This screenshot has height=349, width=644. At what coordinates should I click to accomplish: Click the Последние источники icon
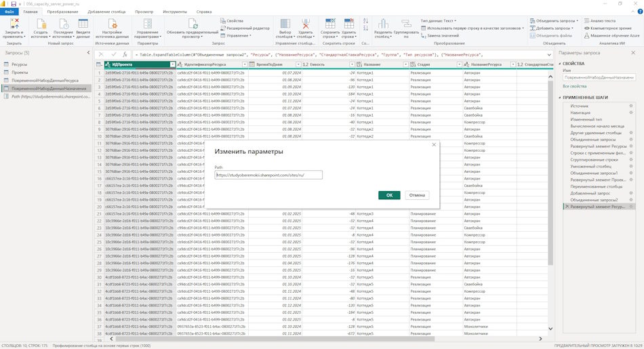pyautogui.click(x=63, y=24)
